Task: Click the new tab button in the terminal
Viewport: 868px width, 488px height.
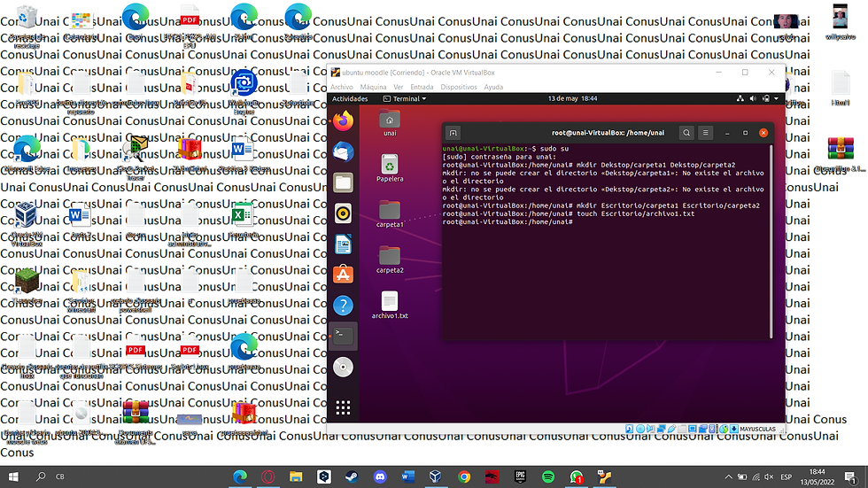Action: (453, 133)
